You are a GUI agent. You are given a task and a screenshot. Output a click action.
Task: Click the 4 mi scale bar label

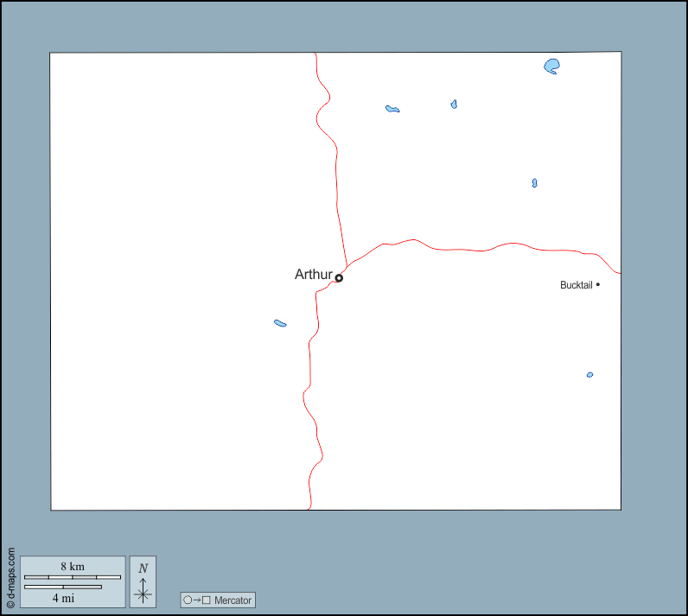pyautogui.click(x=62, y=597)
